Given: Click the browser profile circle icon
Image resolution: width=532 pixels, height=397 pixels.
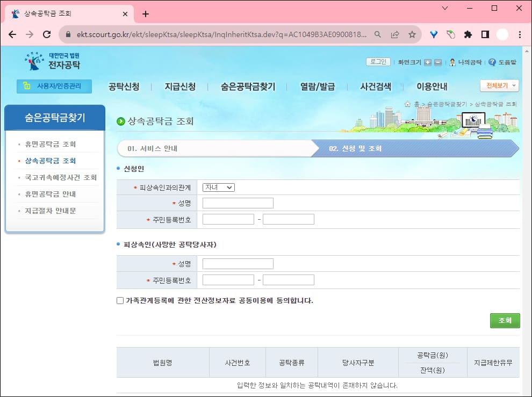Looking at the screenshot, I should pyautogui.click(x=502, y=34).
